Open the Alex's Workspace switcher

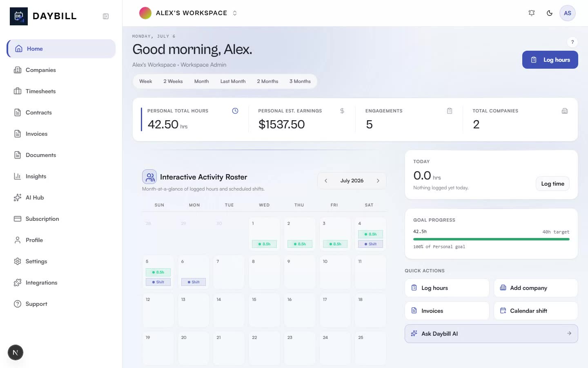[x=188, y=13]
